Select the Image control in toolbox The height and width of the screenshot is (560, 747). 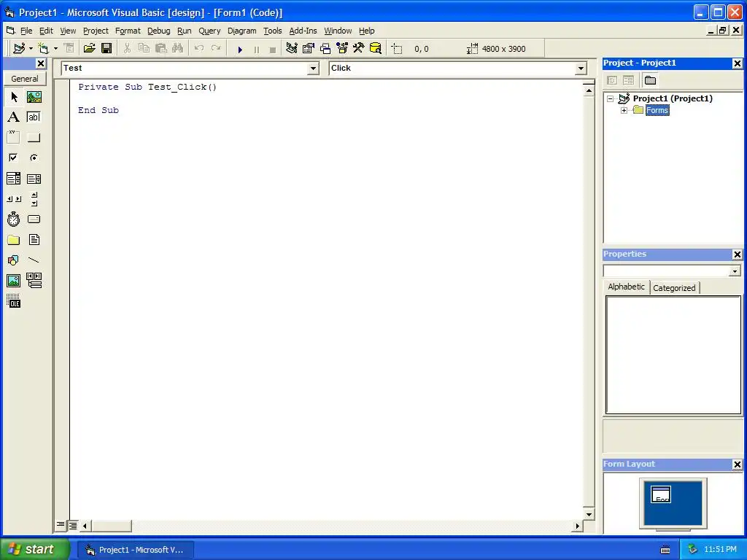click(x=14, y=281)
